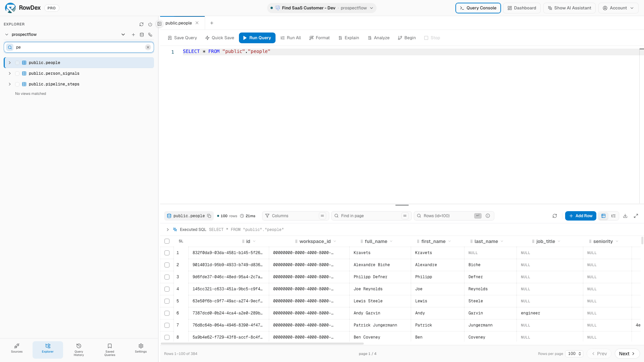Image resolution: width=644 pixels, height=362 pixels.
Task: Add a new query tab
Action: tap(212, 23)
